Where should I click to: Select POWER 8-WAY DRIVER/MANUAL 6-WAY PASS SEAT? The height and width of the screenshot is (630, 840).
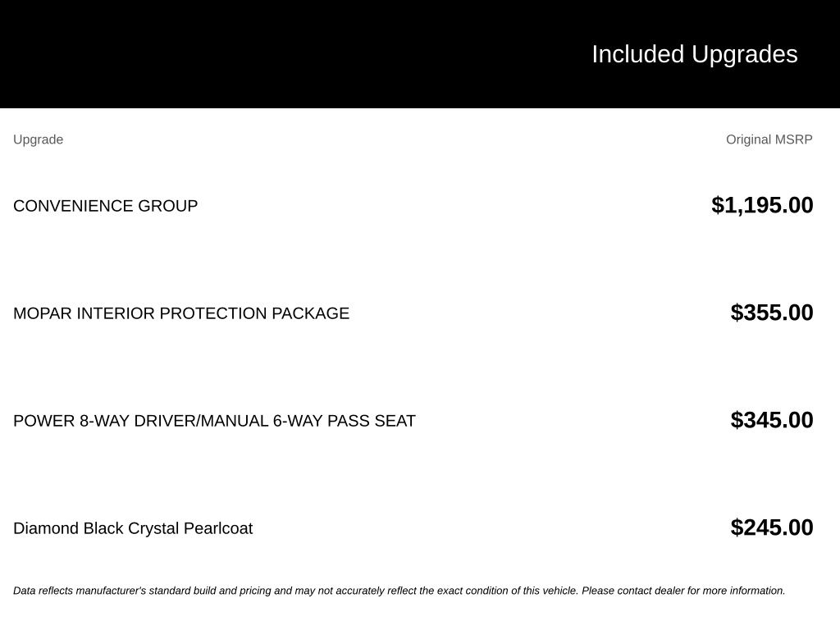click(x=214, y=421)
